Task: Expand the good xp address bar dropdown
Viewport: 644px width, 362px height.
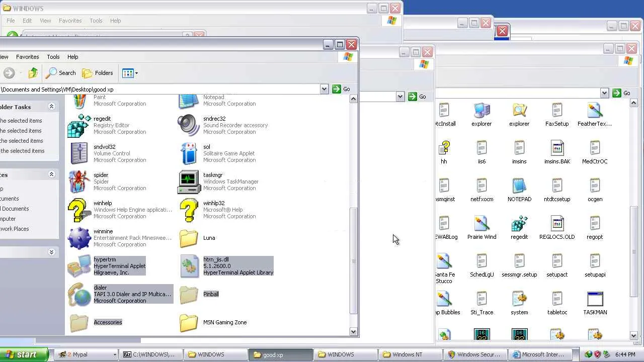Action: (x=324, y=89)
